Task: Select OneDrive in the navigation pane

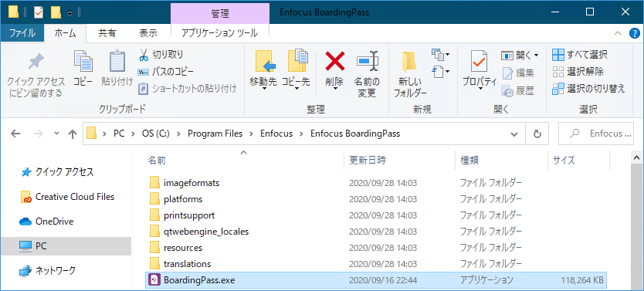Action: click(46, 222)
